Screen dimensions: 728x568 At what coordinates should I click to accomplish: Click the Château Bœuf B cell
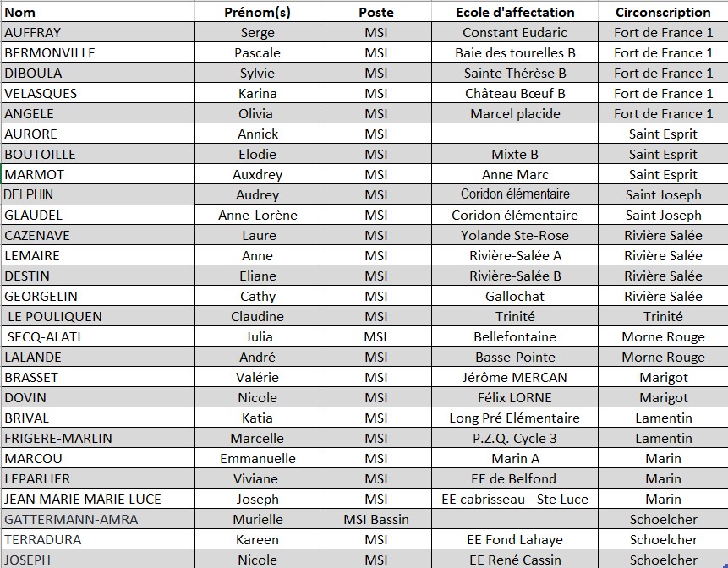click(515, 93)
